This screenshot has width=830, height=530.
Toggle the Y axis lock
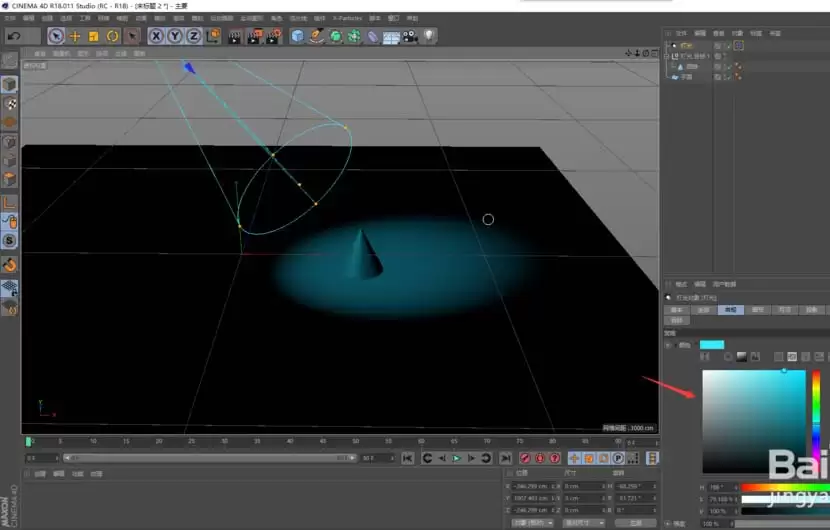click(x=175, y=36)
